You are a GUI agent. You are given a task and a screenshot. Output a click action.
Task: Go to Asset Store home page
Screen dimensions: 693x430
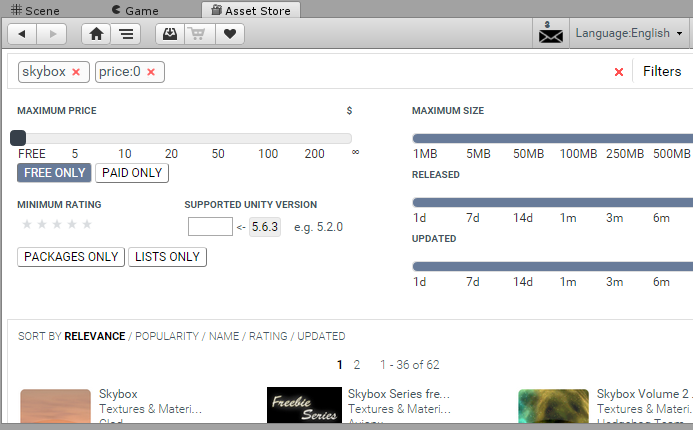[96, 34]
